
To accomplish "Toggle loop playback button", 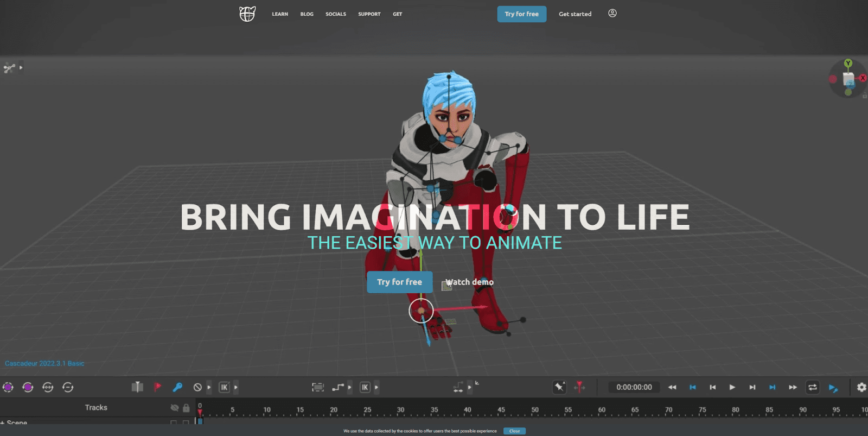I will [813, 387].
